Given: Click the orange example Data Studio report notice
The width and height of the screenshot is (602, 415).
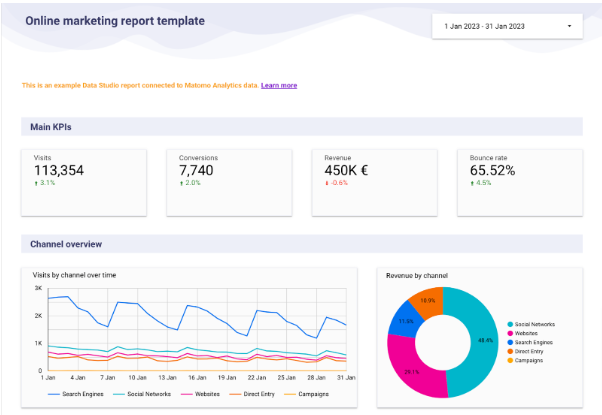Looking at the screenshot, I should point(141,85).
